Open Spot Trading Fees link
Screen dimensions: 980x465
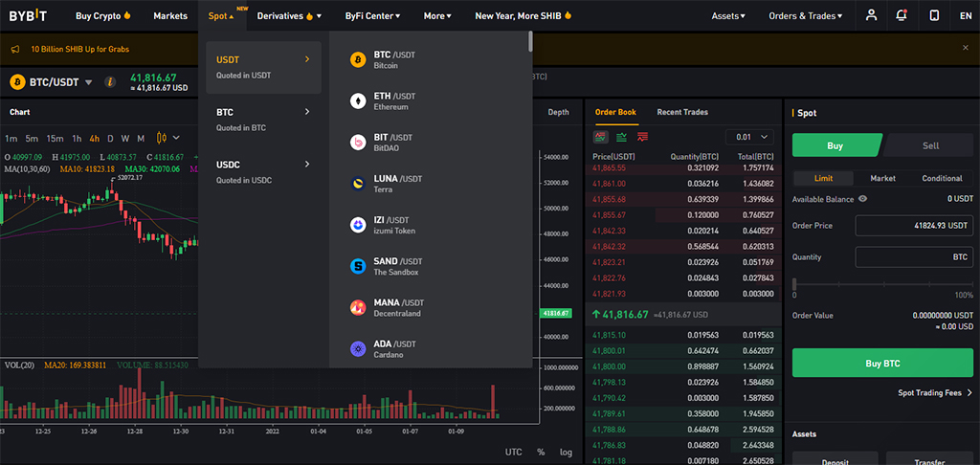(935, 392)
